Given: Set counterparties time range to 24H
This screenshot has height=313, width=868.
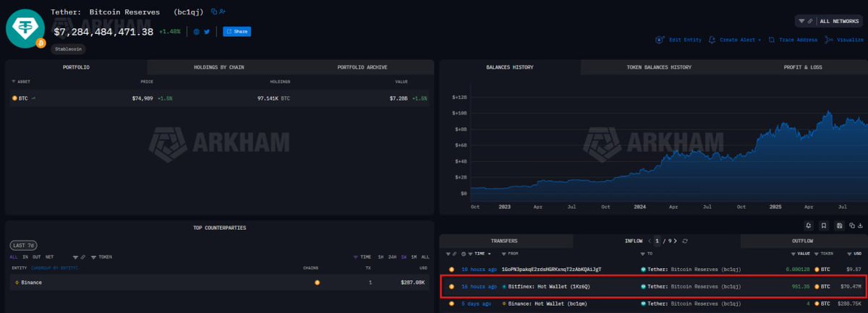Looking at the screenshot, I should (391, 257).
